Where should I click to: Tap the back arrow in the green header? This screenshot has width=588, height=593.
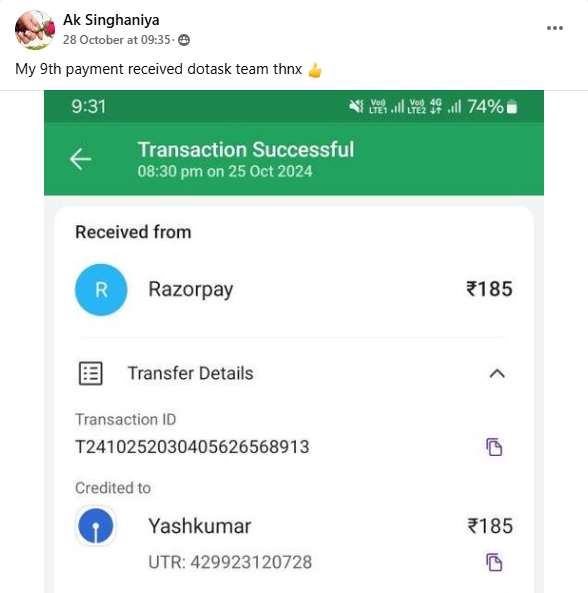pos(81,159)
